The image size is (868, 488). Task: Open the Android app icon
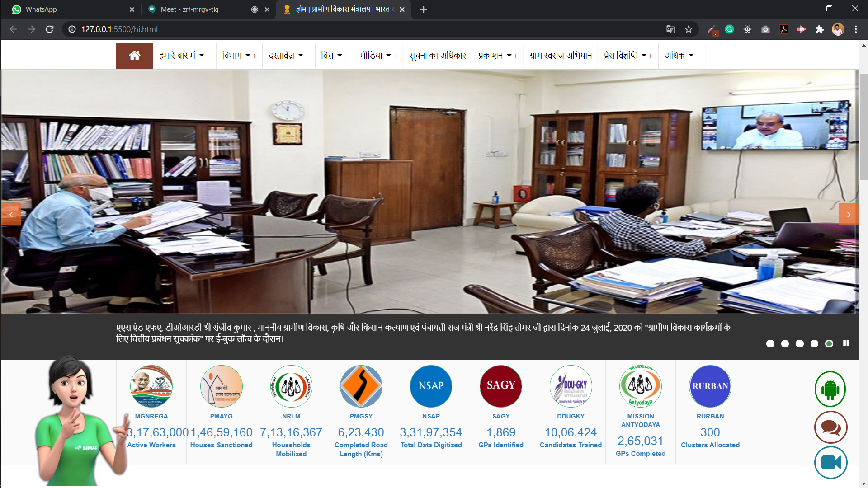coord(830,389)
